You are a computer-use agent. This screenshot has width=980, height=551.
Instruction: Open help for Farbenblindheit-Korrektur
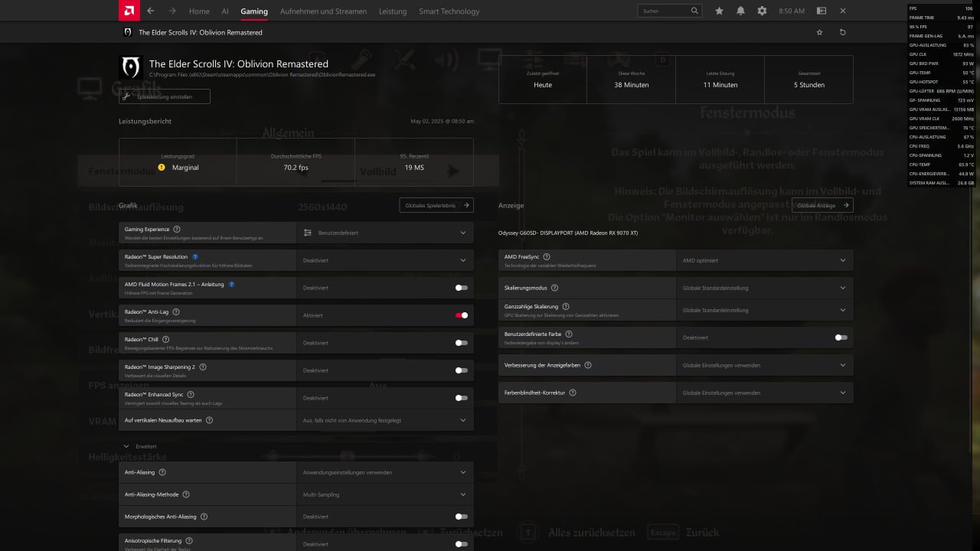coord(572,393)
